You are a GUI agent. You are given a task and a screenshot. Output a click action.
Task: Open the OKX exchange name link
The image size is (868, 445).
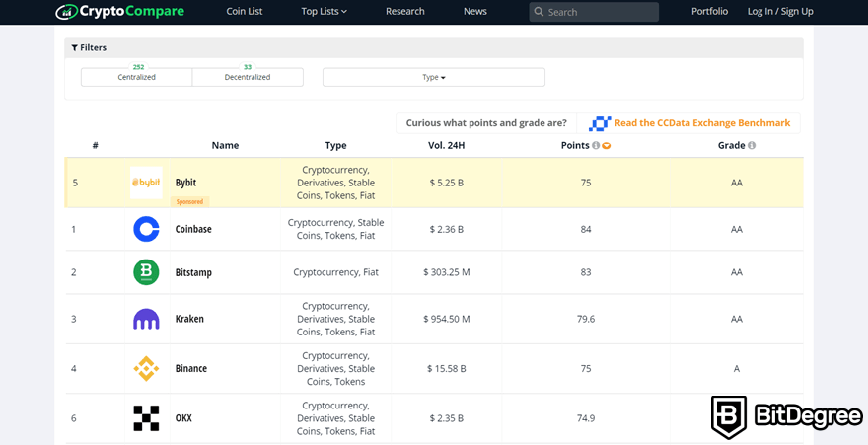pos(183,418)
